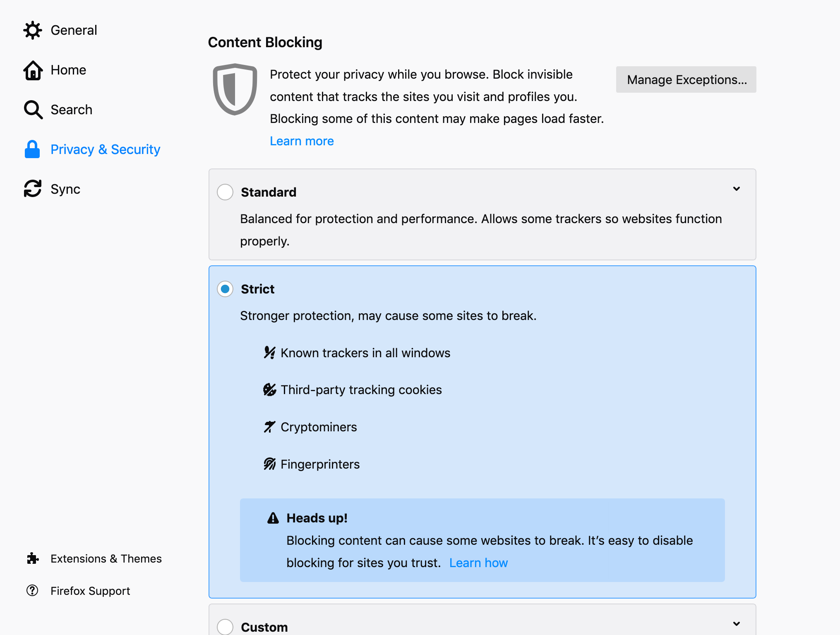Select the Custom radio button
This screenshot has width=840, height=635.
click(x=225, y=627)
